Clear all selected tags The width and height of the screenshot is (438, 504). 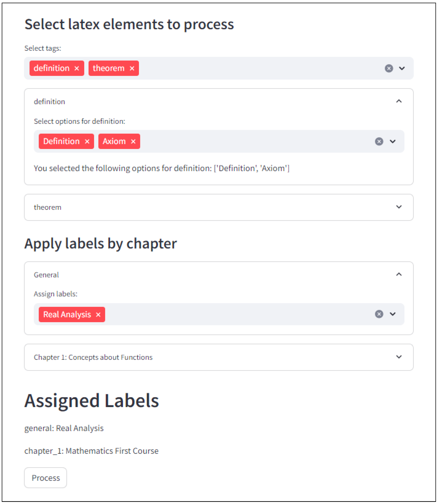[389, 68]
